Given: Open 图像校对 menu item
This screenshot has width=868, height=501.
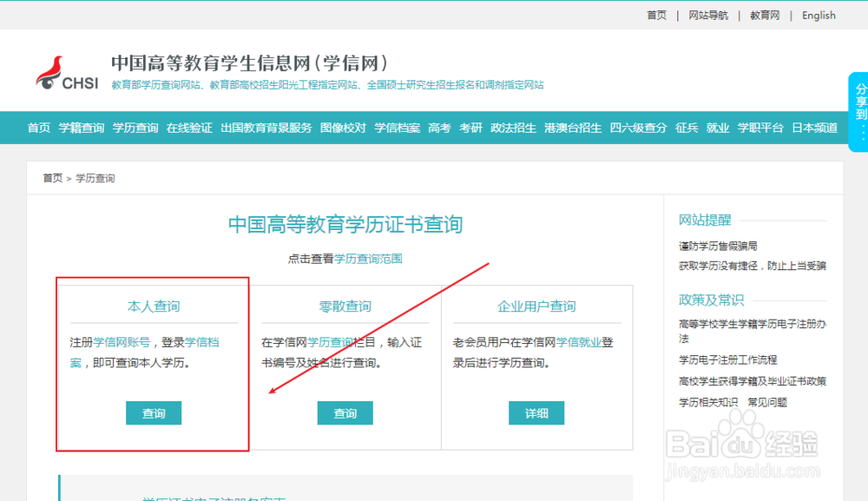Looking at the screenshot, I should click(343, 128).
